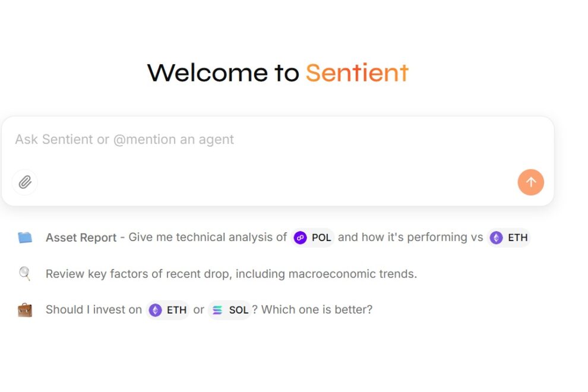
Task: Click the SOL token badge
Action: (229, 309)
